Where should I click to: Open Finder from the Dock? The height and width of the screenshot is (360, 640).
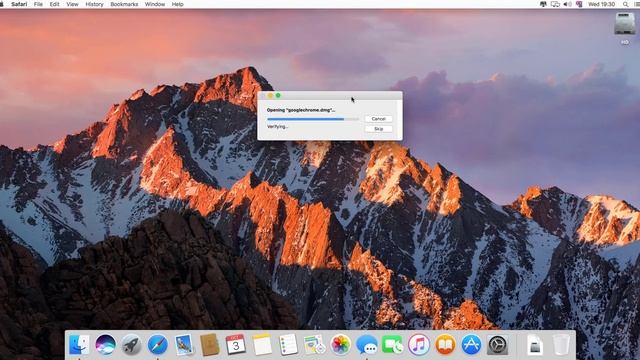(79, 344)
